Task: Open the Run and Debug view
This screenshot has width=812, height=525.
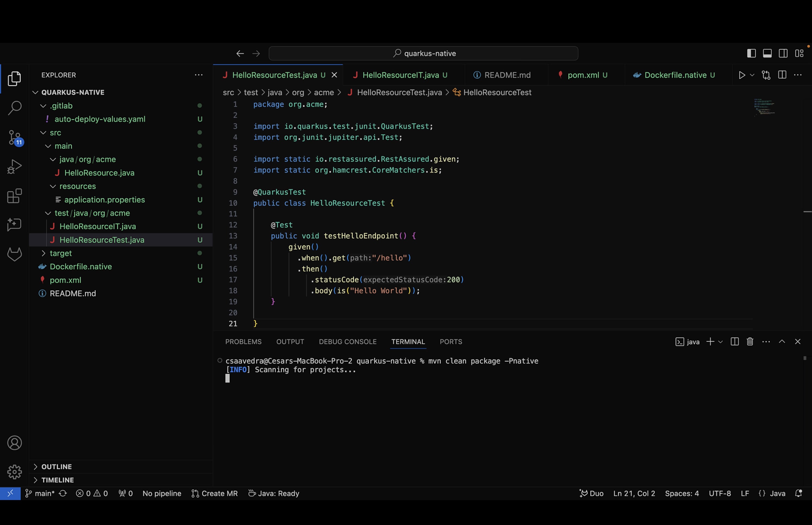Action: coord(14,167)
